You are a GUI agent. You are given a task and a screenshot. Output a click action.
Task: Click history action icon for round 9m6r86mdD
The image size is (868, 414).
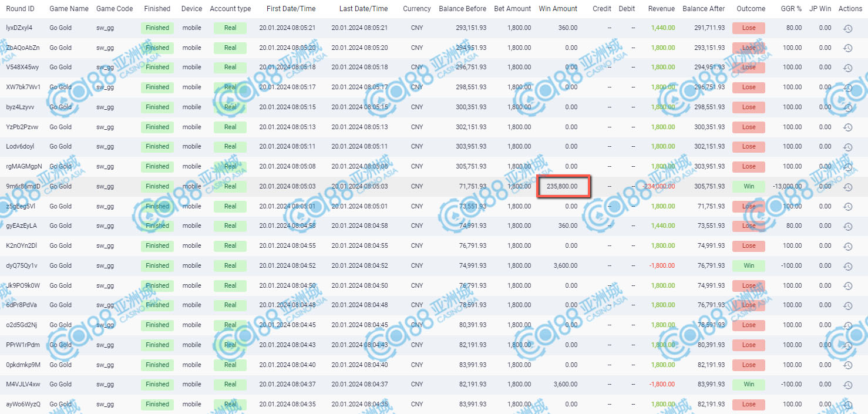tap(847, 187)
